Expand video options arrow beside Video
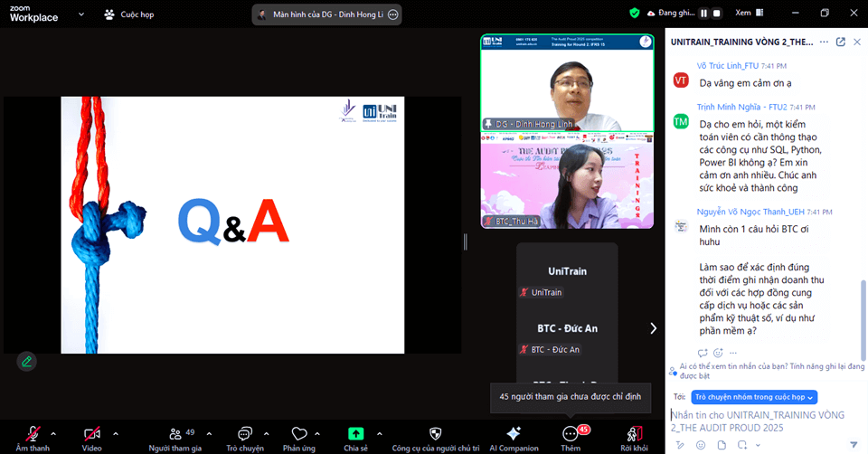The height and width of the screenshot is (454, 868). pyautogui.click(x=115, y=433)
